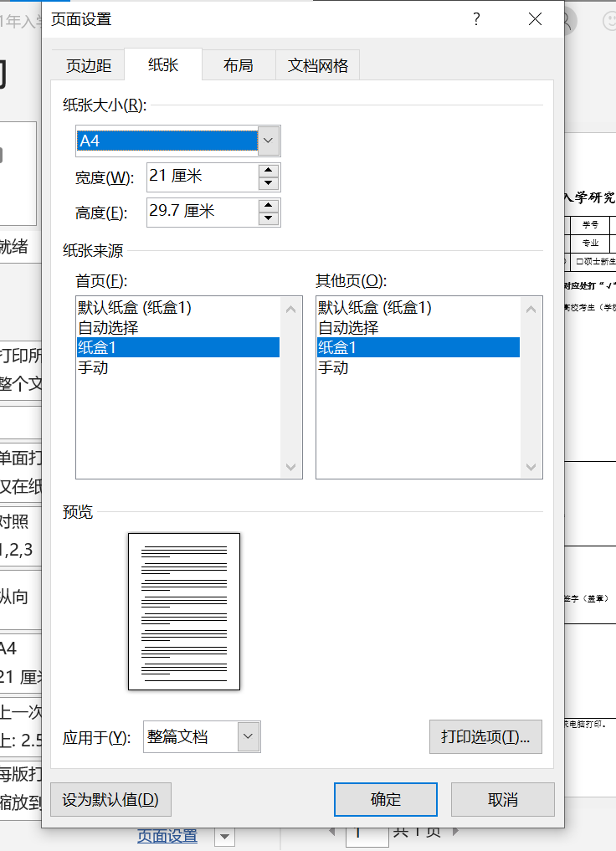616x851 pixels.
Task: Switch to the 页边距 tab
Action: (89, 65)
